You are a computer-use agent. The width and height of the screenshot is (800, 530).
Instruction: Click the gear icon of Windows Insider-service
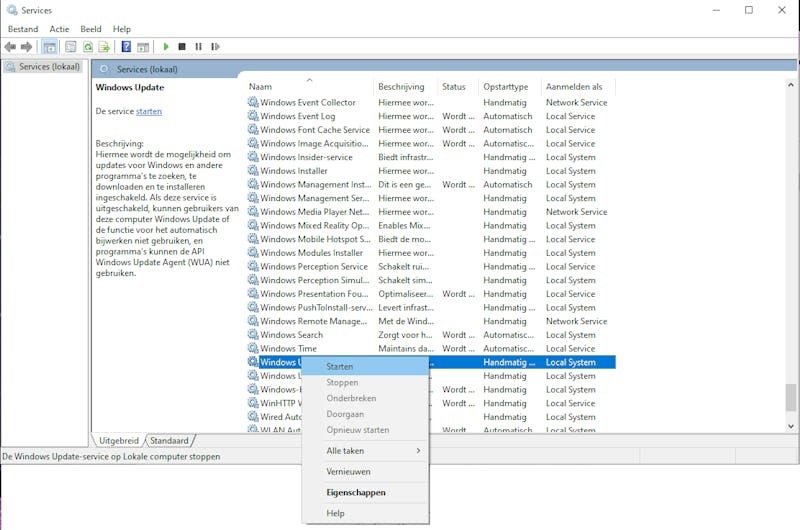click(253, 157)
